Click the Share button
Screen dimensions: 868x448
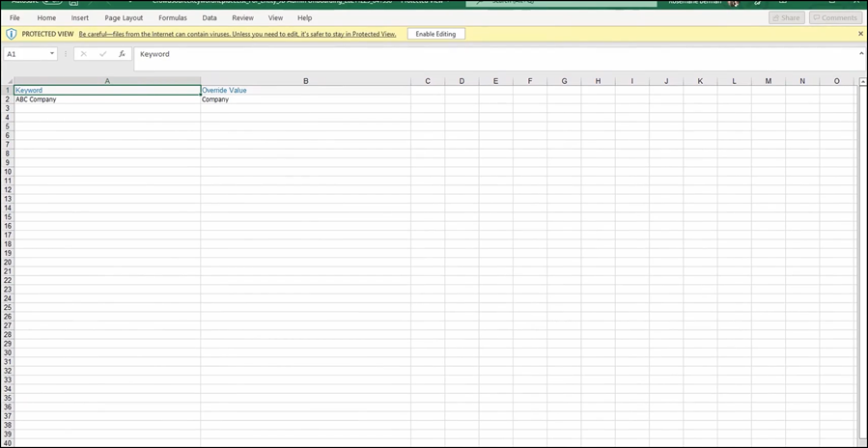[786, 18]
